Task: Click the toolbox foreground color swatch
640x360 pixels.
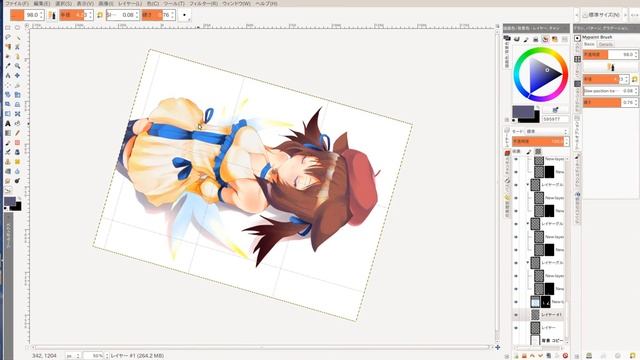Action: [x=10, y=201]
